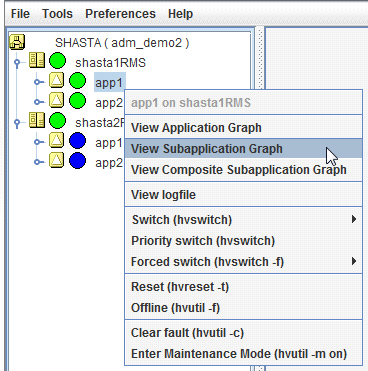Click the SHASTA cluster icon at tree root
Screen dimensions: 368x371
click(17, 42)
